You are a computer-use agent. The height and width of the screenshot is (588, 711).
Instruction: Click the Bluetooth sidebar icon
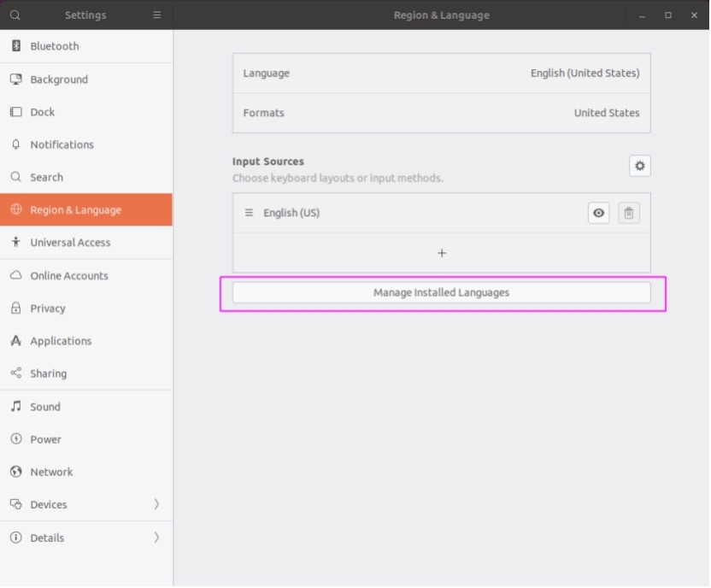(16, 46)
